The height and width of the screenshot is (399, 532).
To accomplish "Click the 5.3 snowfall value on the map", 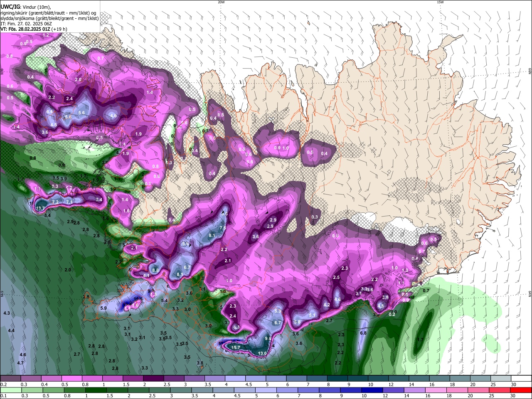I will (278, 311).
